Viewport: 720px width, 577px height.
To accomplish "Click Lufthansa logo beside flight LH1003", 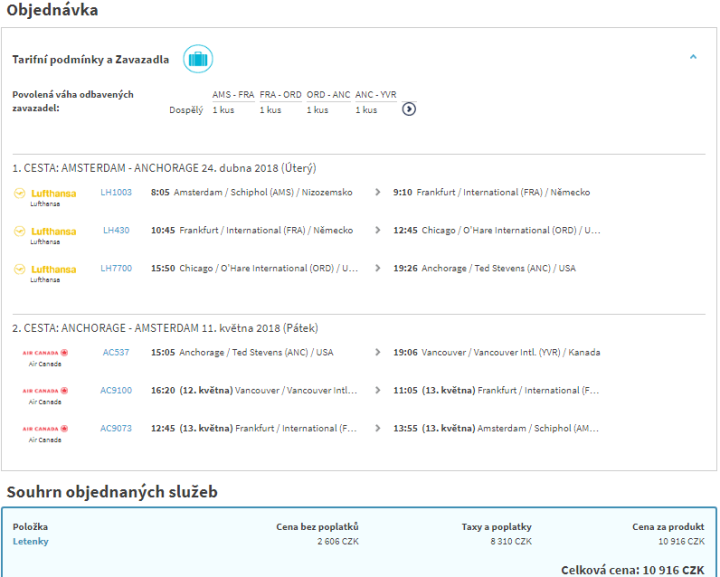I will (x=45, y=192).
